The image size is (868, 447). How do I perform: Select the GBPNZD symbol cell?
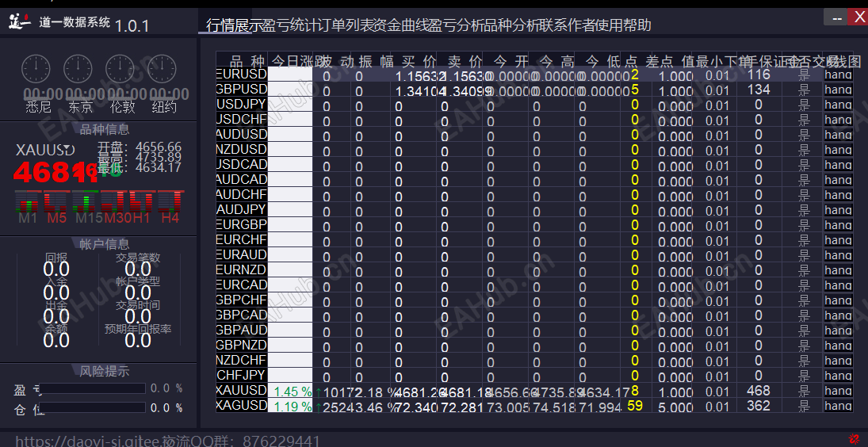(242, 345)
